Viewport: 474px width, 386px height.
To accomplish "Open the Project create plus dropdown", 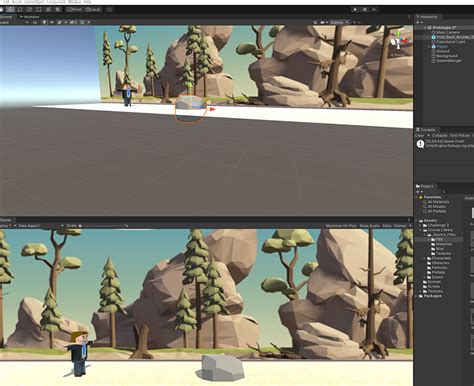I will pyautogui.click(x=419, y=192).
